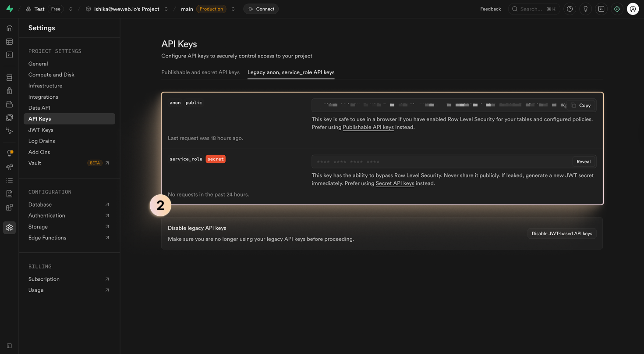Switch to Publishable and secret API keys tab
This screenshot has width=644, height=354.
(201, 72)
